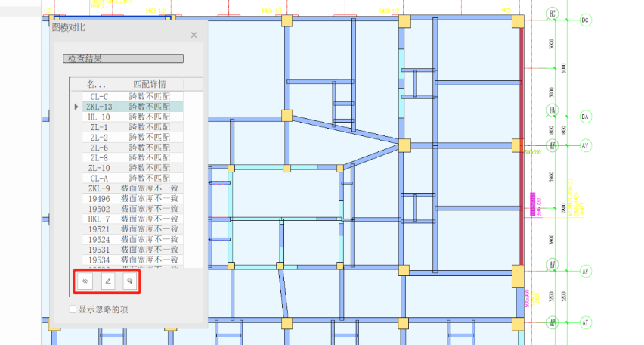Select the ZL-1 row

click(x=132, y=127)
